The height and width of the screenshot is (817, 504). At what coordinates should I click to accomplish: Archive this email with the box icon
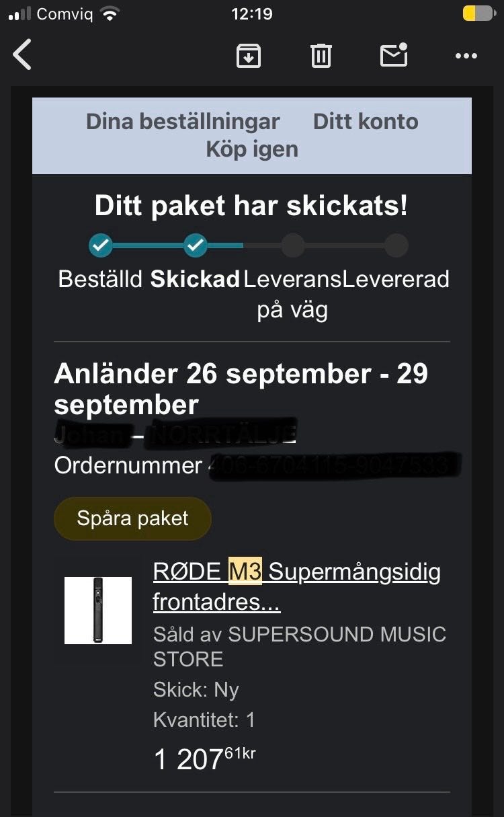tap(249, 55)
